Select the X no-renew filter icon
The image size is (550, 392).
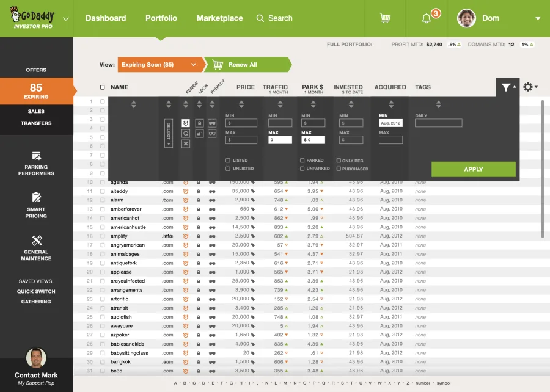coord(186,143)
